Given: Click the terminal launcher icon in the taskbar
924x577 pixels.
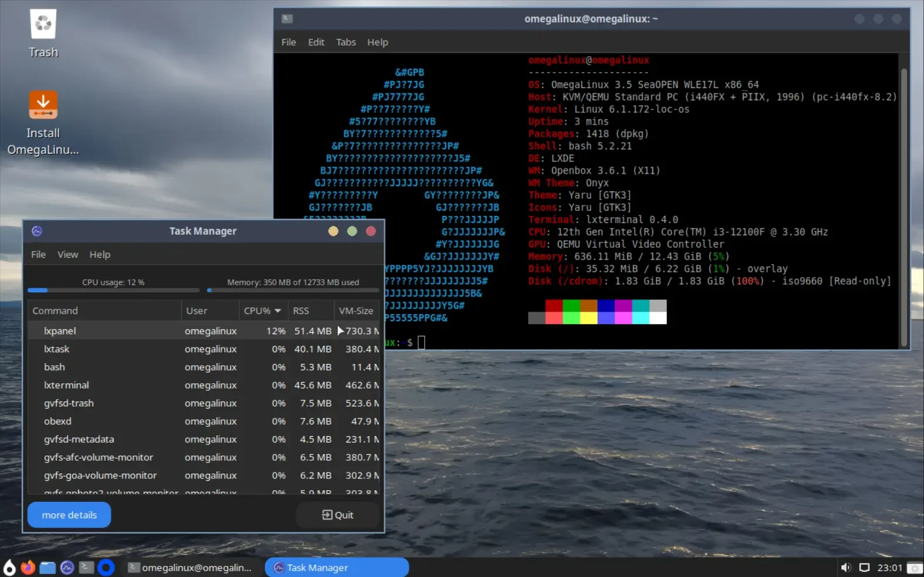Looking at the screenshot, I should [x=86, y=568].
